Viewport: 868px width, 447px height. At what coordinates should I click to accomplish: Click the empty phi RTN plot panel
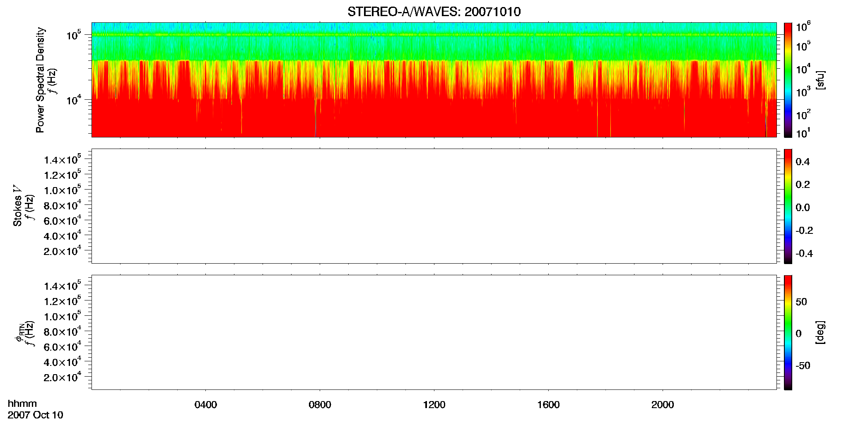point(434,332)
